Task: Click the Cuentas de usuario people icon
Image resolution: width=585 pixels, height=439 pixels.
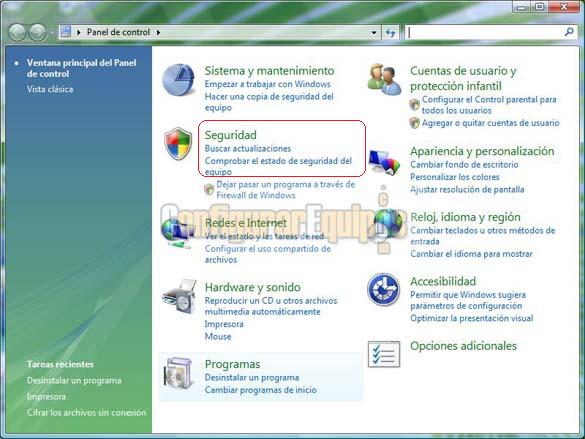Action: coord(384,79)
